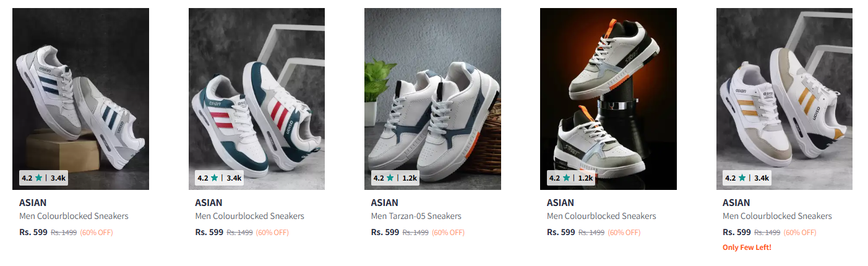Click the 60% OFF label under red-striped sneakers

tap(272, 233)
